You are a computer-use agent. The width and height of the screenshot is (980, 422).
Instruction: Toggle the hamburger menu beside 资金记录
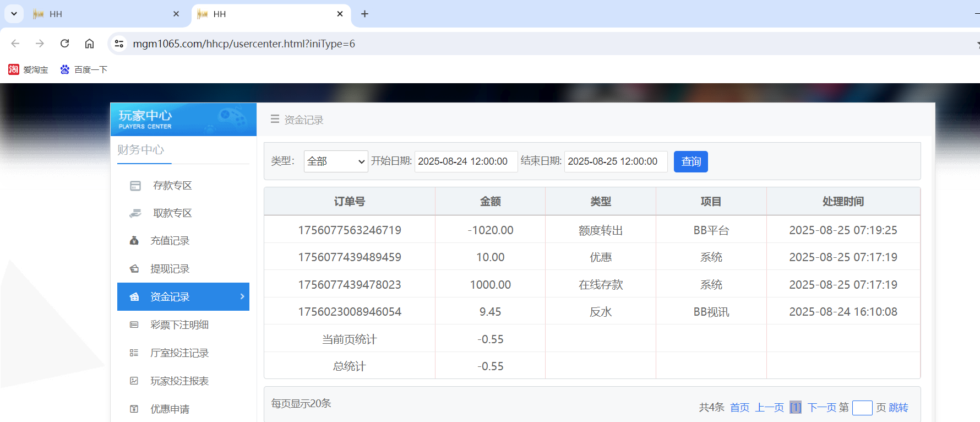pos(275,119)
